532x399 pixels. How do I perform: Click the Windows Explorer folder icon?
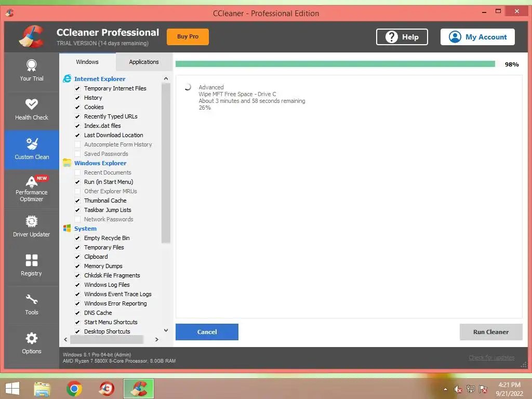tap(67, 163)
